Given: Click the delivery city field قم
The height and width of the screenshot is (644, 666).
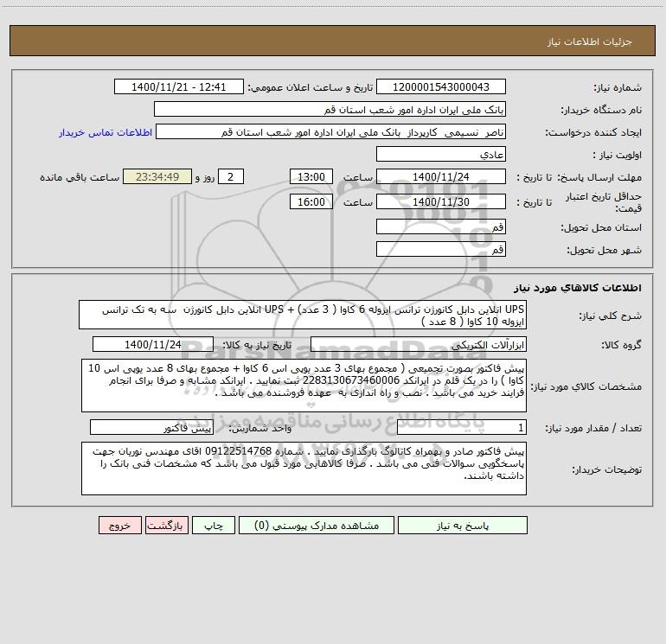Looking at the screenshot, I should point(441,249).
